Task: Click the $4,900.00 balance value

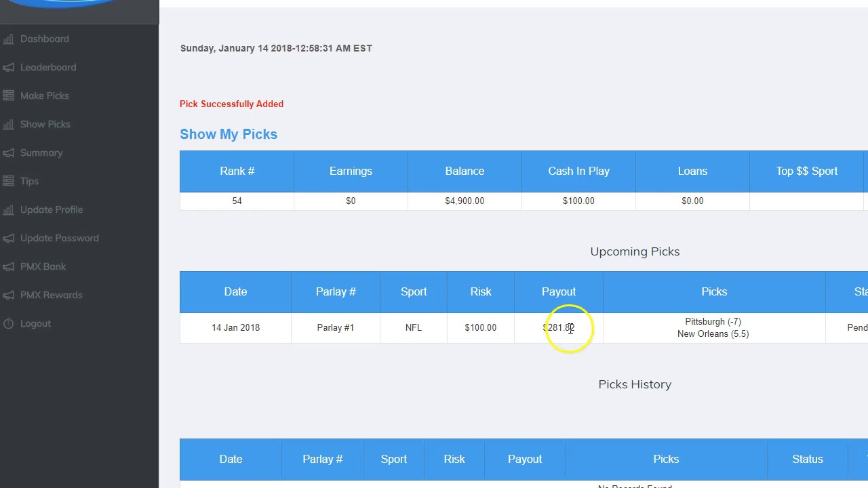Action: 465,201
